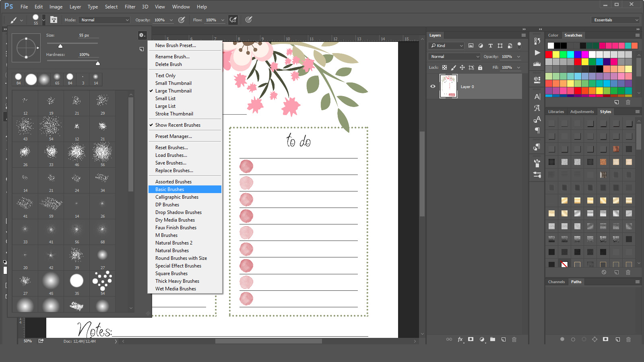The width and height of the screenshot is (644, 362).
Task: Switch to the Swatches tab
Action: click(x=573, y=35)
